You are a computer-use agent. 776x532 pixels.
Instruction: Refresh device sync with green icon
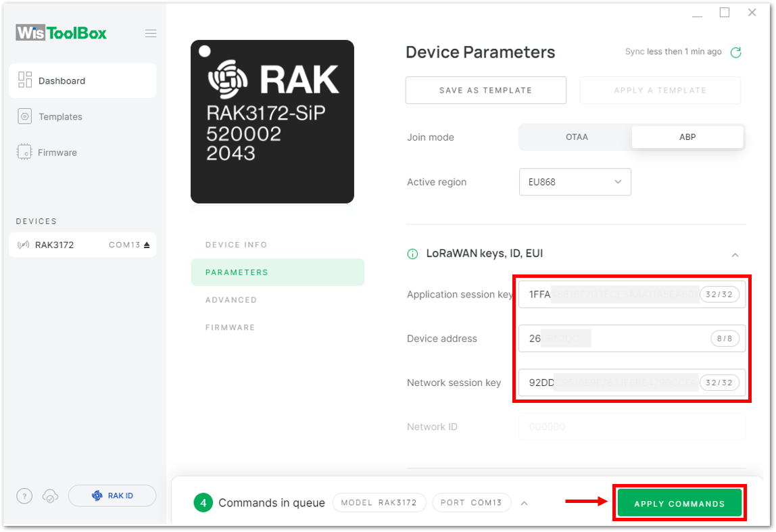click(x=736, y=53)
